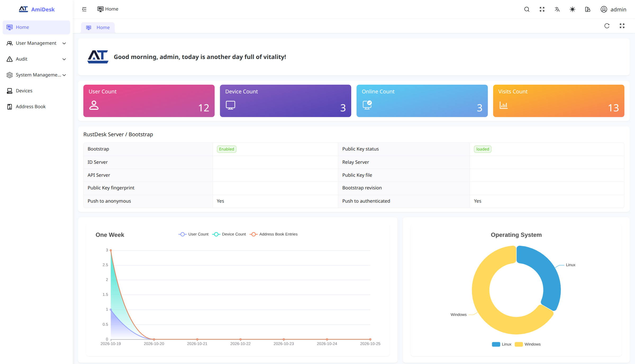This screenshot has height=364, width=635.
Task: Reload the page with refresh icon
Action: (607, 26)
